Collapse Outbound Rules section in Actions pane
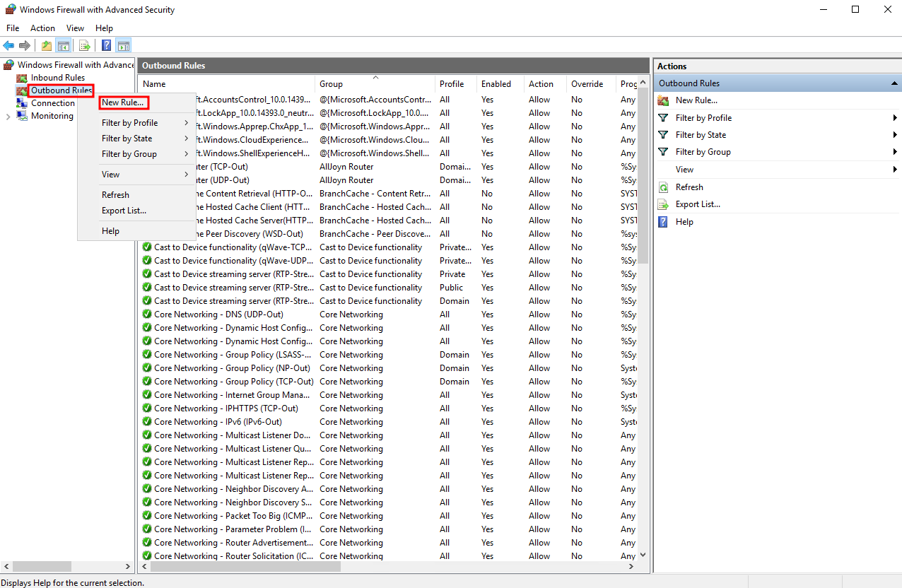Screen dimensions: 902x588 pyautogui.click(x=894, y=83)
